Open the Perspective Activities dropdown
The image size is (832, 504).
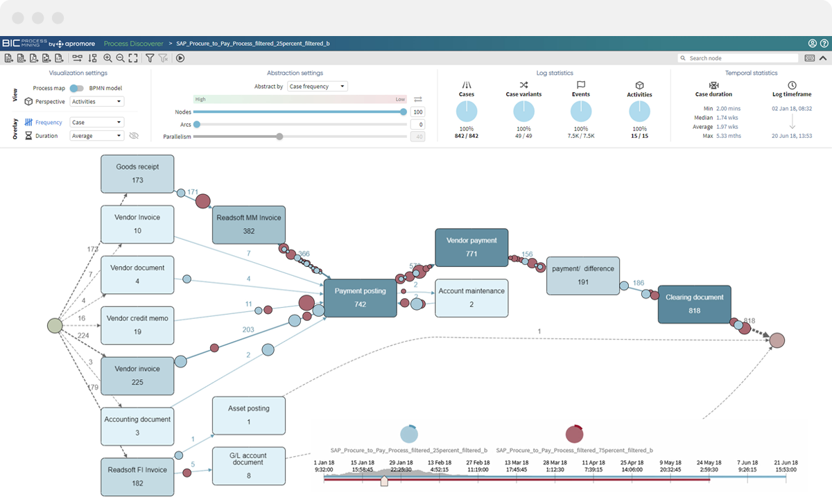click(97, 102)
